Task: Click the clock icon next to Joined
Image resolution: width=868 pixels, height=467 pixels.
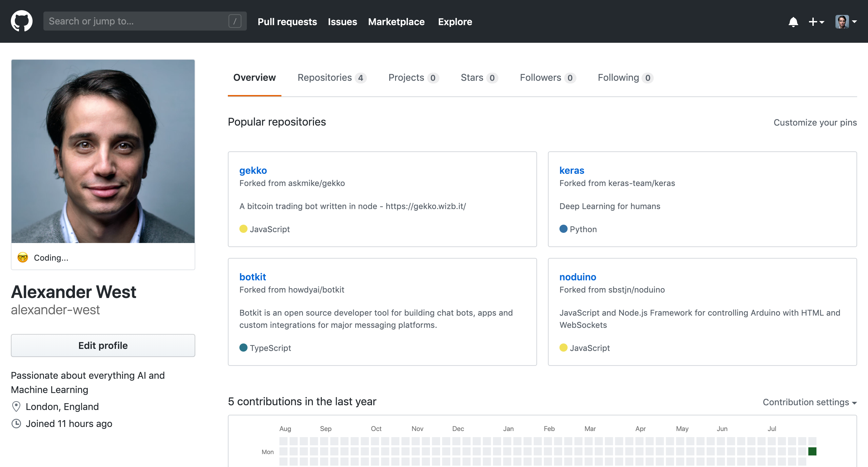Action: (16, 423)
